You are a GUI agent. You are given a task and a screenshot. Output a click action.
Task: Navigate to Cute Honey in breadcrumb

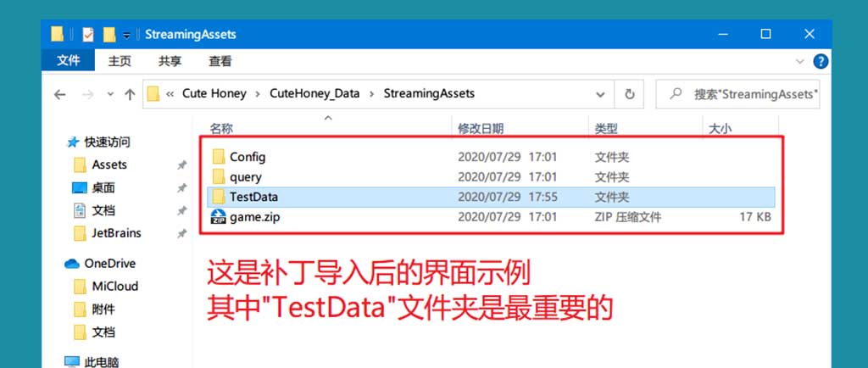point(214,93)
